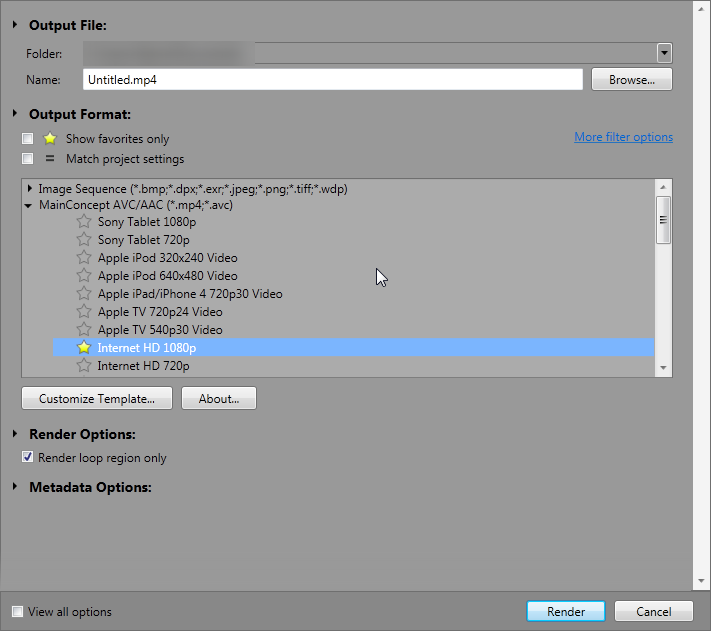Star the Apple iPod 640x480 Video template
This screenshot has height=631, width=711.
coord(83,275)
